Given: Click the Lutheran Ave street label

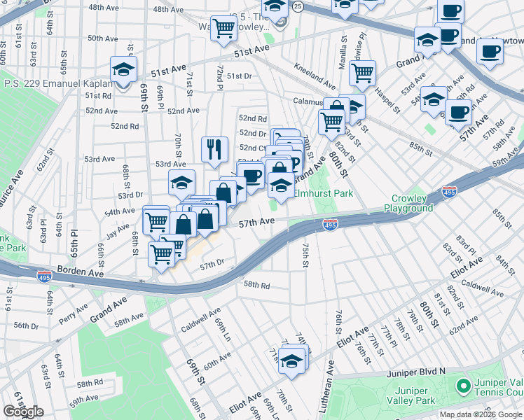Looking at the screenshot, I should pyautogui.click(x=326, y=386).
